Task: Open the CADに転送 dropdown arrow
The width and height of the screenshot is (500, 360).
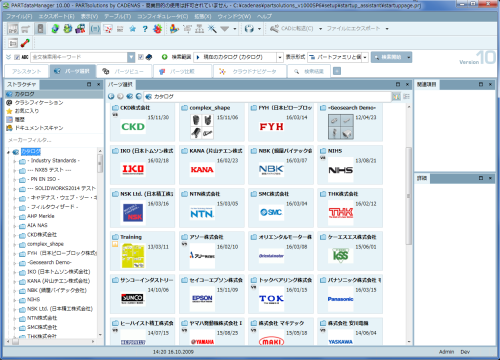Action: pyautogui.click(x=320, y=29)
